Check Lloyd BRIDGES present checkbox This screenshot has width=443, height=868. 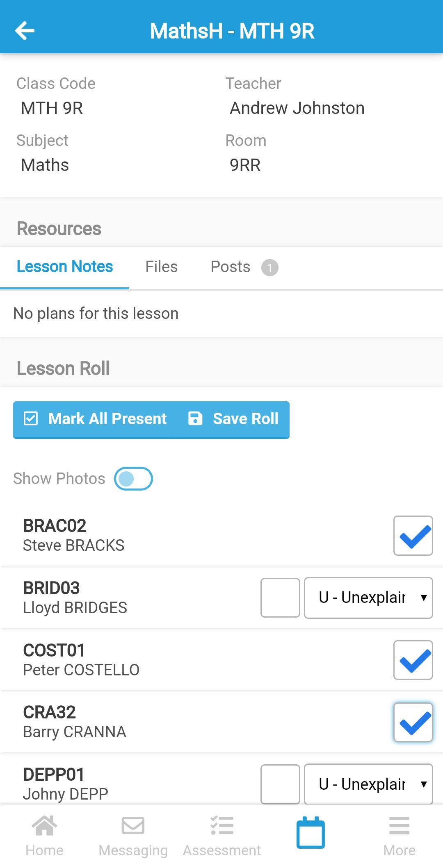tap(280, 598)
